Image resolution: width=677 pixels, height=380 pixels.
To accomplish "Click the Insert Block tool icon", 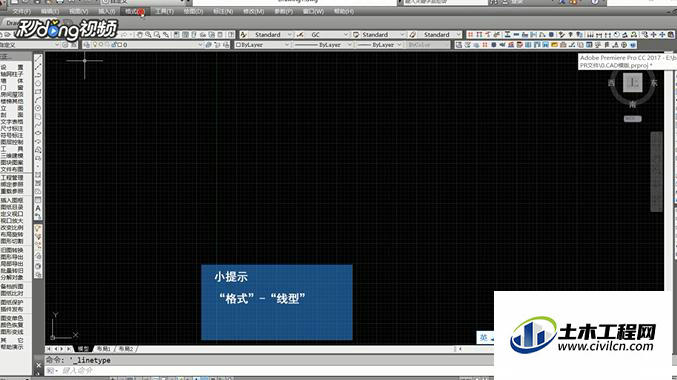I will [x=38, y=150].
